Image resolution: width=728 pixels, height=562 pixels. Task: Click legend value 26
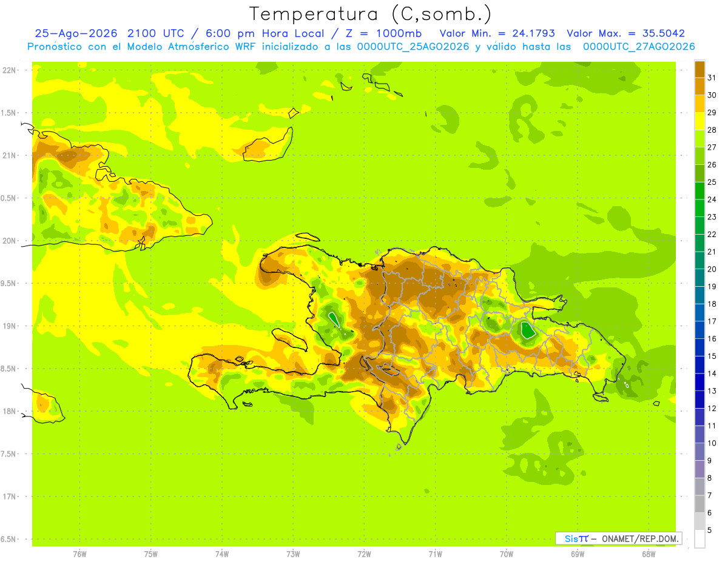coord(712,165)
